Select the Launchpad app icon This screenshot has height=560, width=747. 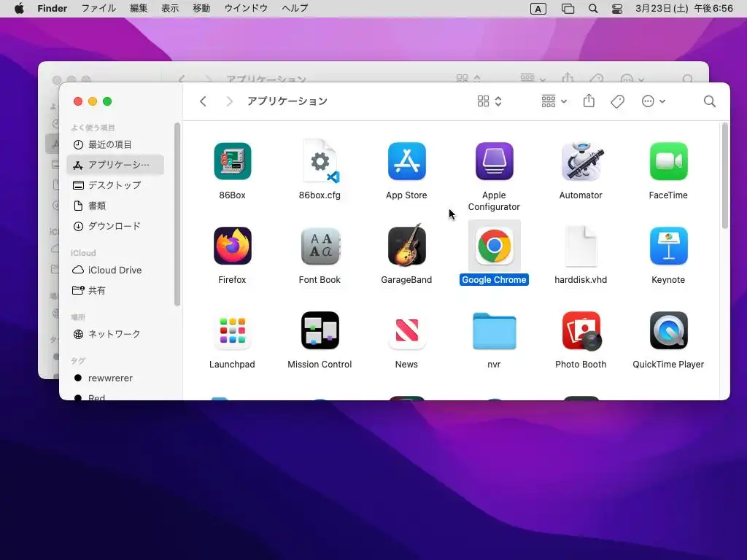point(233,330)
